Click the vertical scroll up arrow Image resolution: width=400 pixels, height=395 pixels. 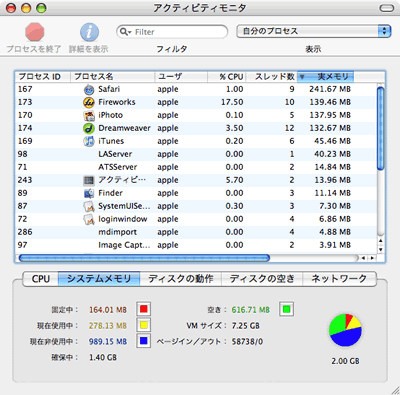[380, 241]
